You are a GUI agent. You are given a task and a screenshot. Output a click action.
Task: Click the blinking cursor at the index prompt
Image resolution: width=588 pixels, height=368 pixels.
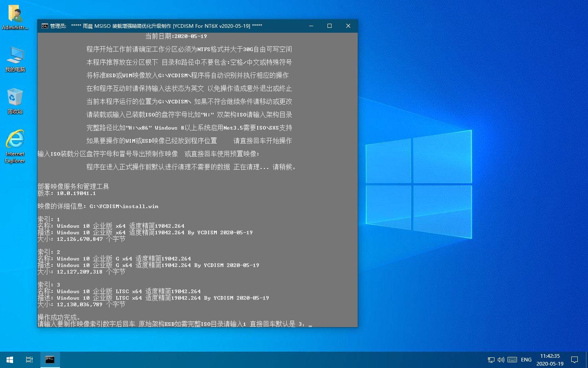pyautogui.click(x=310, y=325)
